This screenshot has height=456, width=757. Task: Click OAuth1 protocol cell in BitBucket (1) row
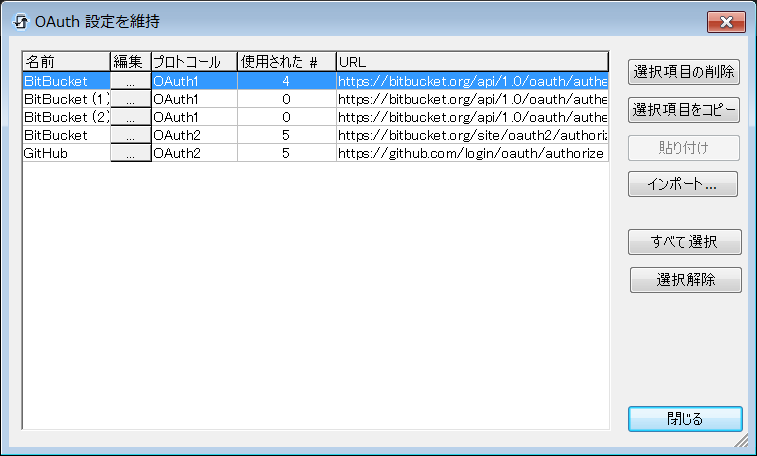194,99
